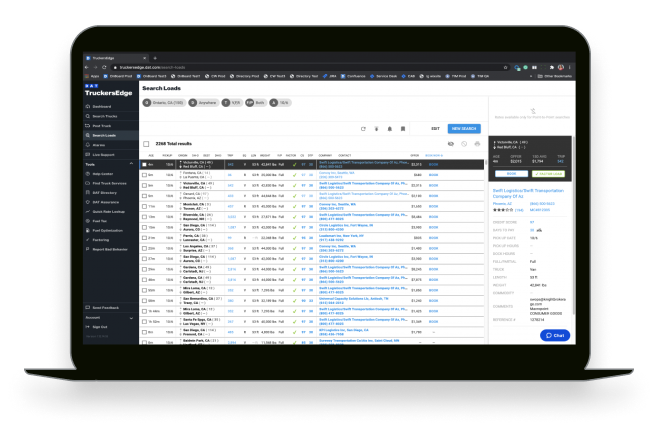Image resolution: width=658 pixels, height=426 pixels.
Task: Select Search Loads in the sidebar
Action: point(104,135)
